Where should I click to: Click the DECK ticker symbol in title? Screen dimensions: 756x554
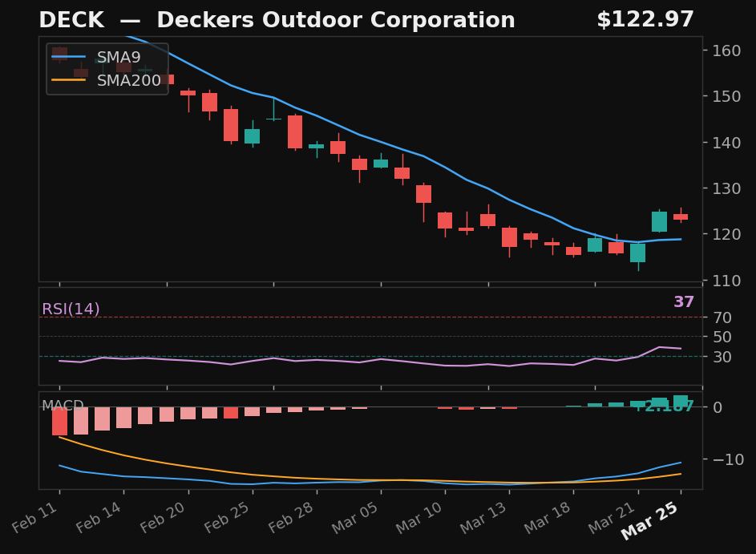click(71, 20)
